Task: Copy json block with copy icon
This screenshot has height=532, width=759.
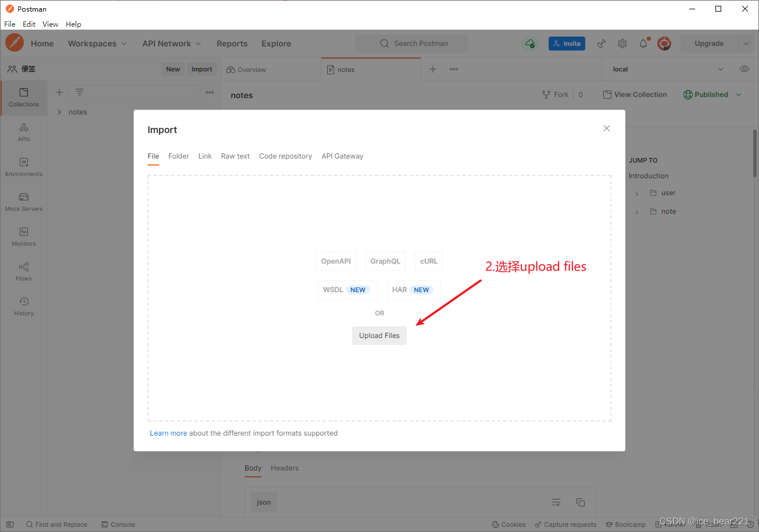Action: pyautogui.click(x=581, y=502)
